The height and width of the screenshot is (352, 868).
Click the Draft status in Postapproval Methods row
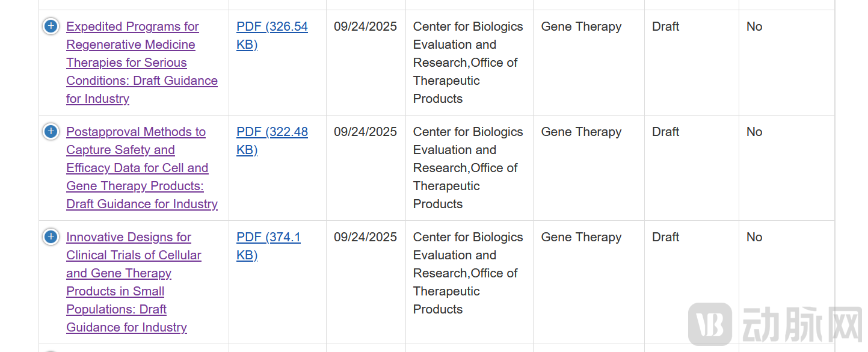[665, 132]
